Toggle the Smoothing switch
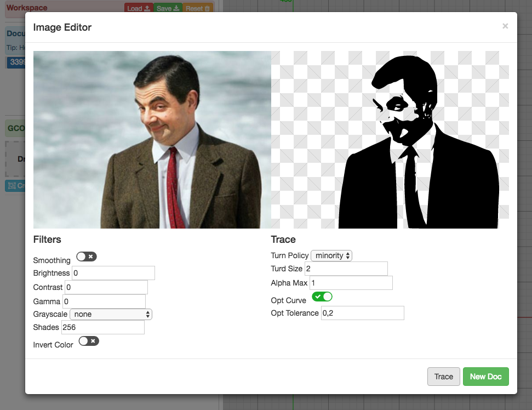This screenshot has height=410, width=532. tap(87, 257)
